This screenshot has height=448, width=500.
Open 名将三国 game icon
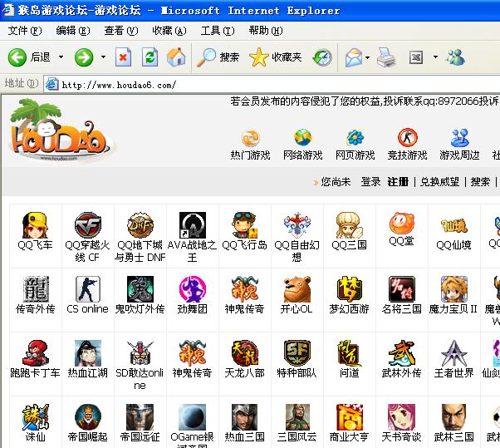pos(401,289)
